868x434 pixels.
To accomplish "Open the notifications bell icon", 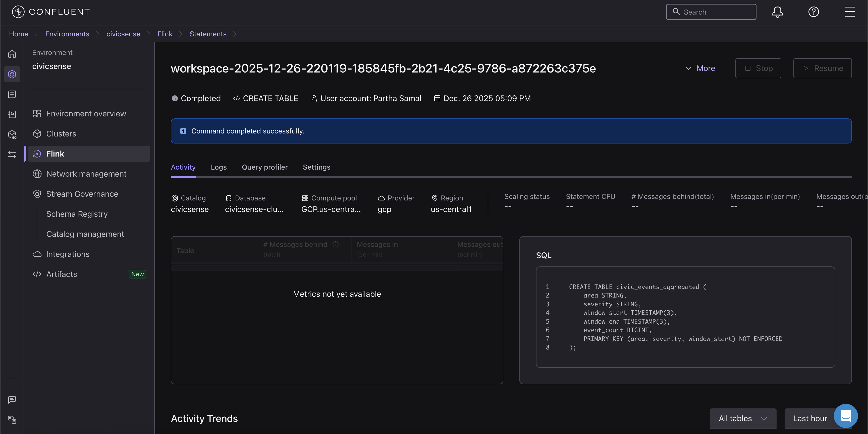I will (x=777, y=12).
